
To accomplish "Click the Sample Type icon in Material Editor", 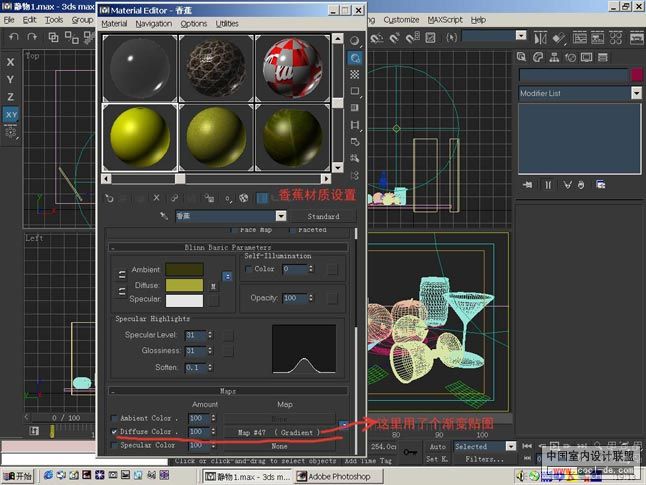I will click(354, 41).
